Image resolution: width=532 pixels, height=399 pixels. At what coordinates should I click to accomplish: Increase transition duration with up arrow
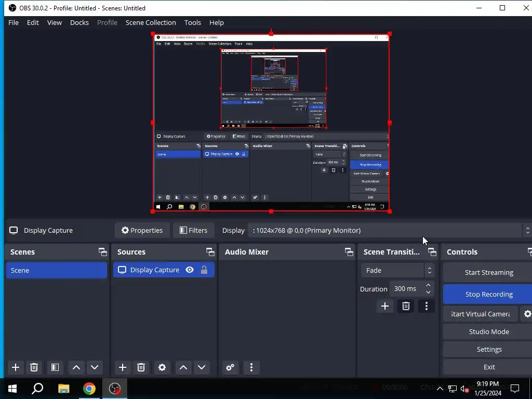tap(428, 285)
